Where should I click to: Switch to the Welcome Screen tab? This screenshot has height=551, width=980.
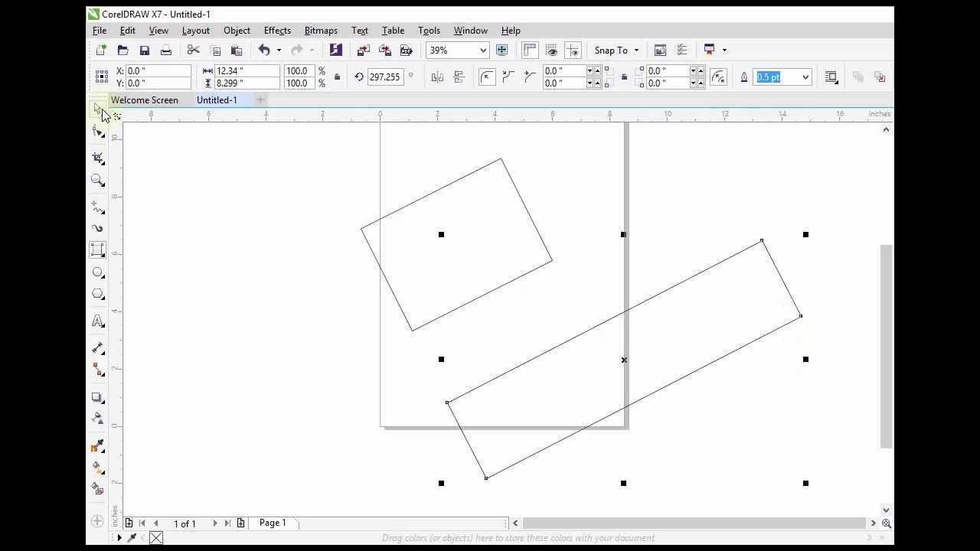(145, 100)
